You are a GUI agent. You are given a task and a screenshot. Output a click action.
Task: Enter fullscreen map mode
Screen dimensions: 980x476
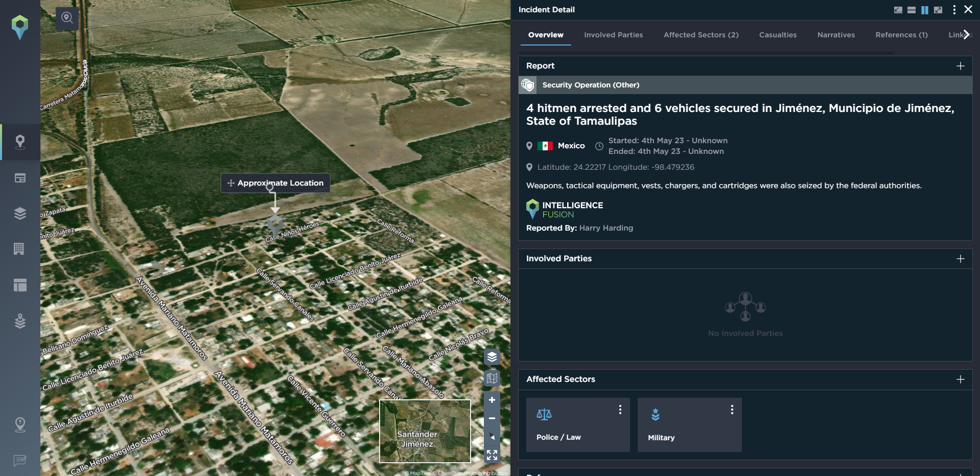[x=492, y=455]
